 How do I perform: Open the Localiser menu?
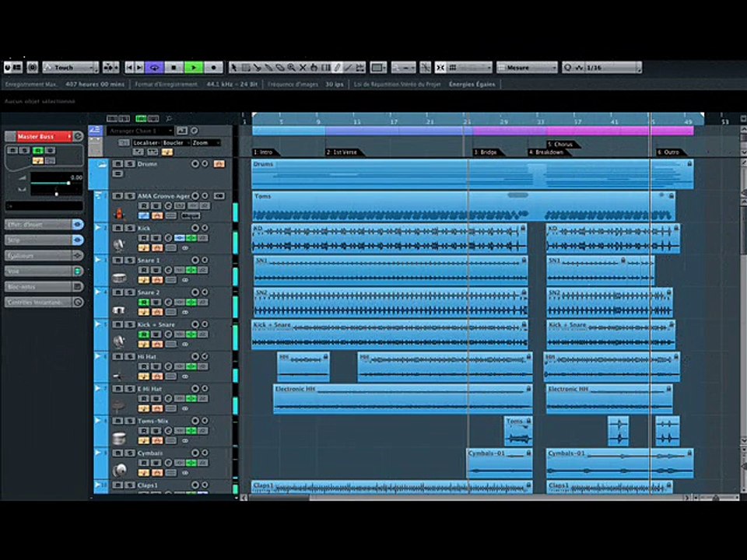[x=146, y=142]
